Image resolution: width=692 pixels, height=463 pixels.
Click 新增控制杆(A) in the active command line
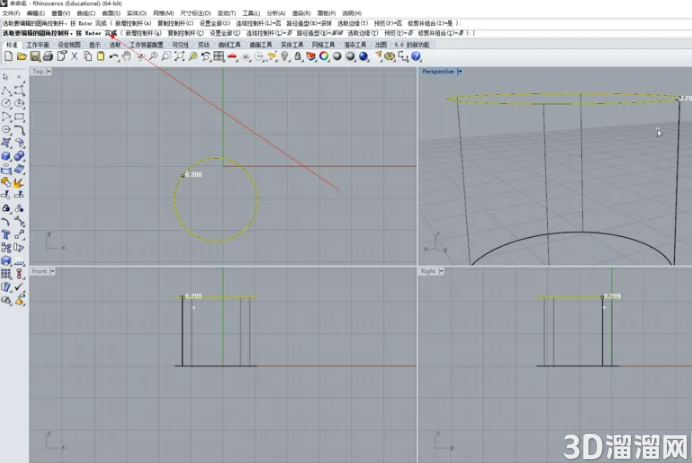143,33
